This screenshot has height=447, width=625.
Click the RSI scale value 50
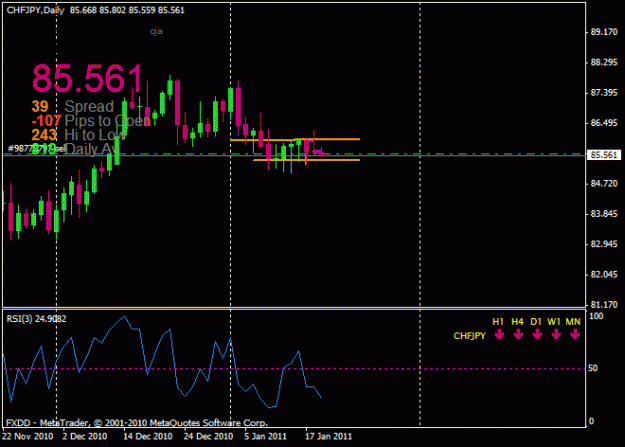[594, 368]
